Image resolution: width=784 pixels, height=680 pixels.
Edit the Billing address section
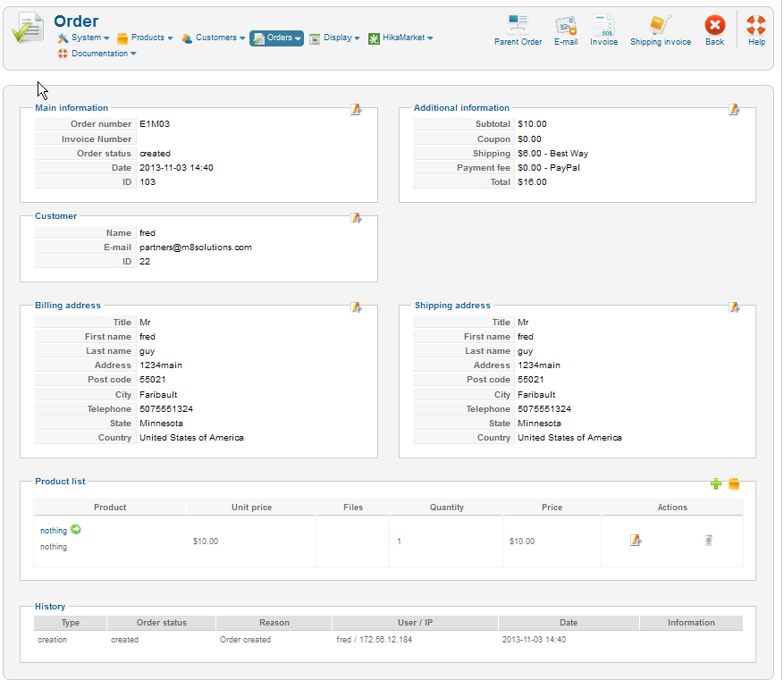point(356,306)
